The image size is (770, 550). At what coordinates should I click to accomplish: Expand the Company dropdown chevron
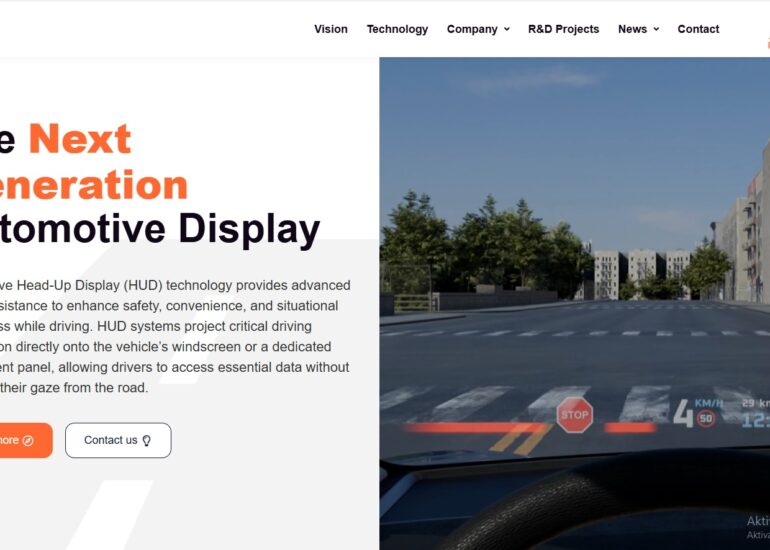pos(507,29)
